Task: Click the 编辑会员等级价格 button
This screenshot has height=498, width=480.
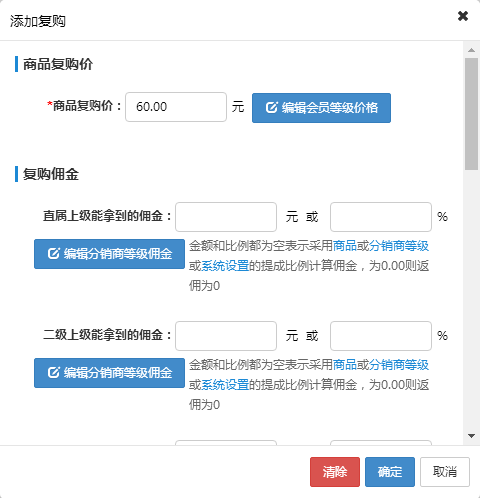Action: tap(321, 108)
